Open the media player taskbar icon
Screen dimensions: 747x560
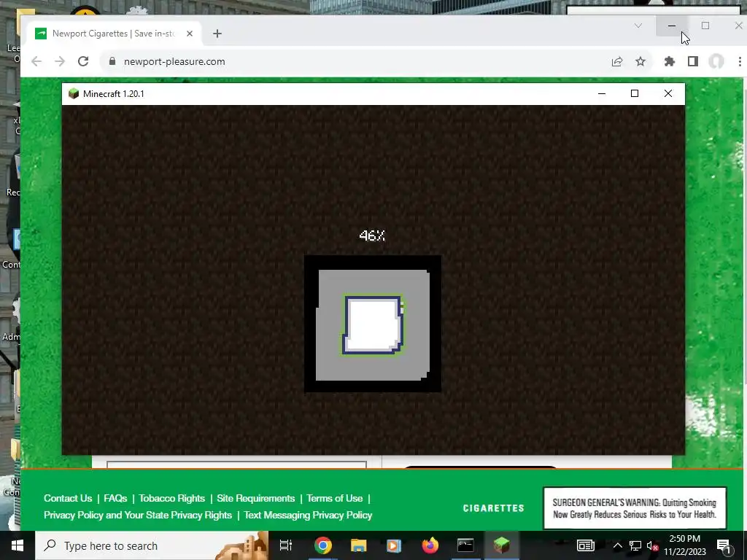click(394, 545)
